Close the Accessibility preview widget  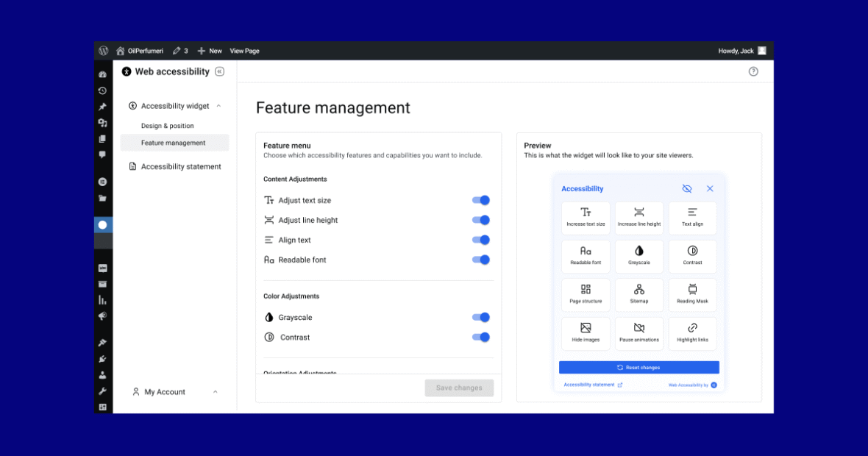[710, 189]
